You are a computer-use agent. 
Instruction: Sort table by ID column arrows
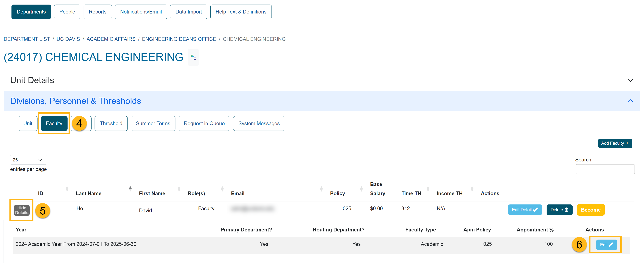67,189
